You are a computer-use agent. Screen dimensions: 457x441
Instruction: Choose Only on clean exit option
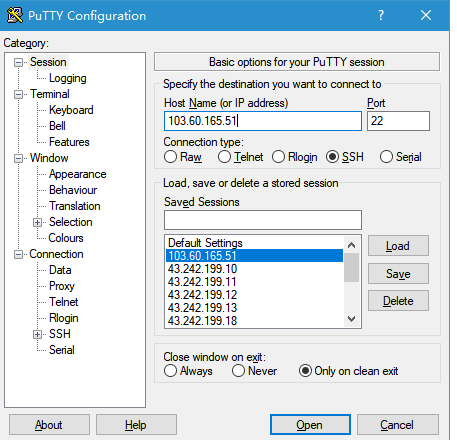tap(305, 371)
